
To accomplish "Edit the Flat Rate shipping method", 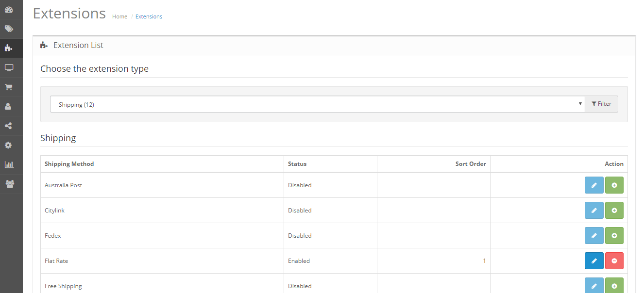I will 594,260.
